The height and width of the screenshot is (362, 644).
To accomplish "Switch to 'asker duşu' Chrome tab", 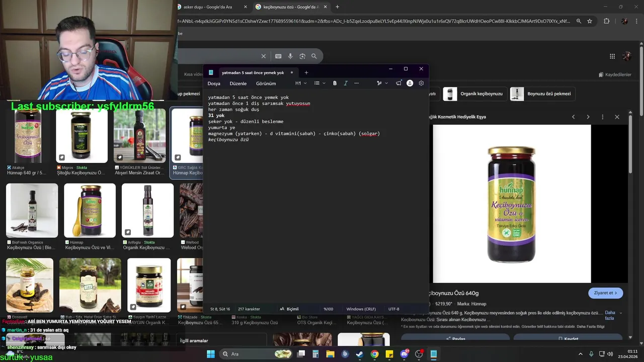I will [211, 7].
